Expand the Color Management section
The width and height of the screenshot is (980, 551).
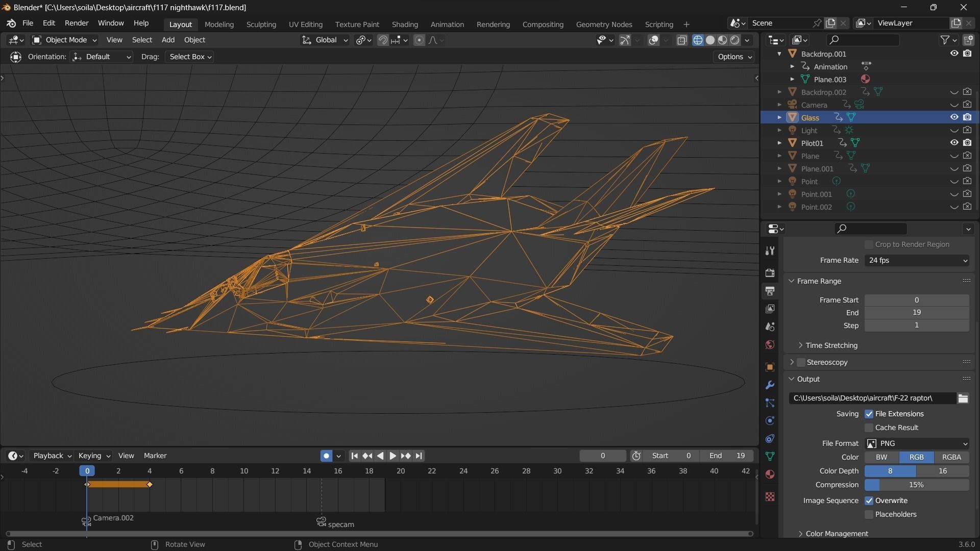[x=836, y=534]
